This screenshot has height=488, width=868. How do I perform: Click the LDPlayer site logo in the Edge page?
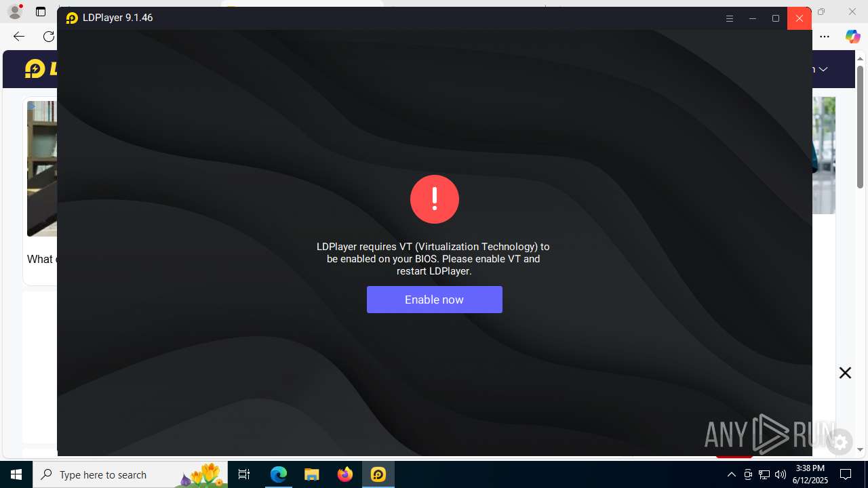41,68
